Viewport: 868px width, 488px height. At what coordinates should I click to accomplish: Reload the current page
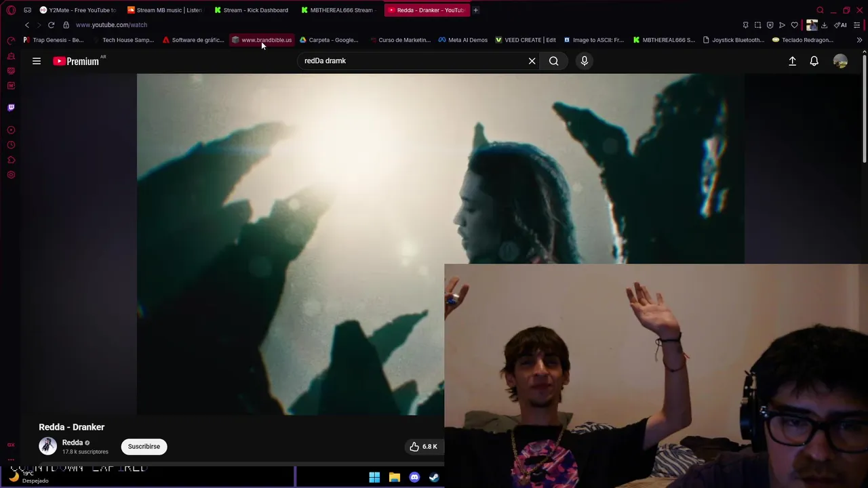51,25
